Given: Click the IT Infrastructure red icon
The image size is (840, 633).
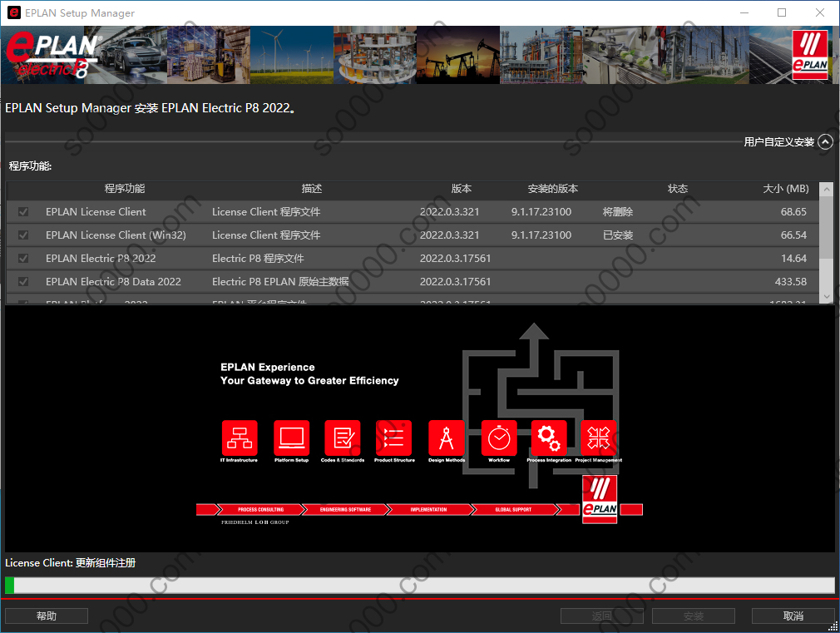Looking at the screenshot, I should [x=240, y=438].
